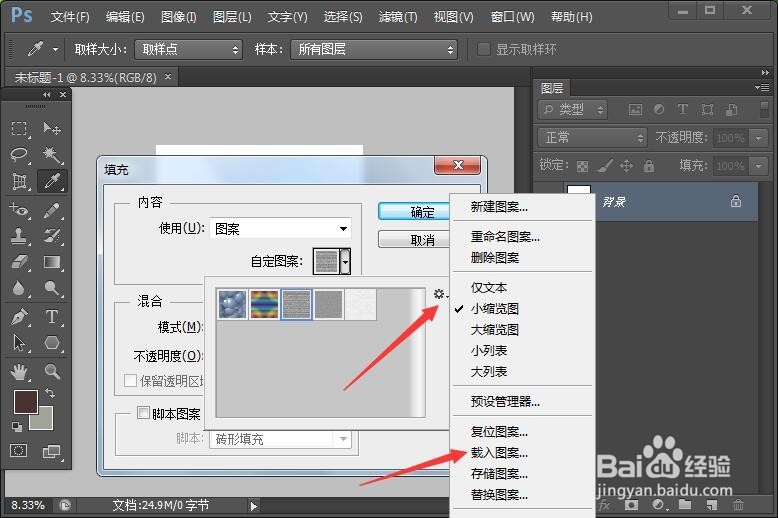Select the Background layer row
Image resolution: width=778 pixels, height=518 pixels.
point(646,201)
